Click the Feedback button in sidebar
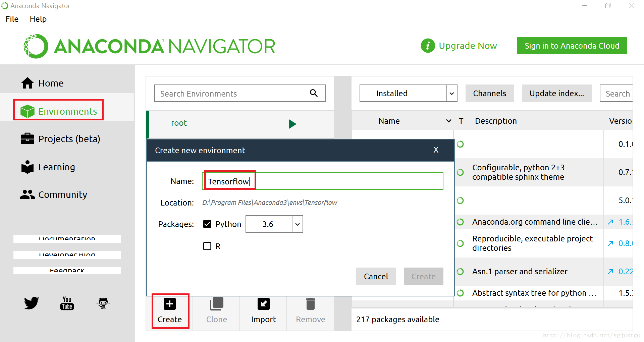Viewport: 644px width, 342px height. click(67, 271)
